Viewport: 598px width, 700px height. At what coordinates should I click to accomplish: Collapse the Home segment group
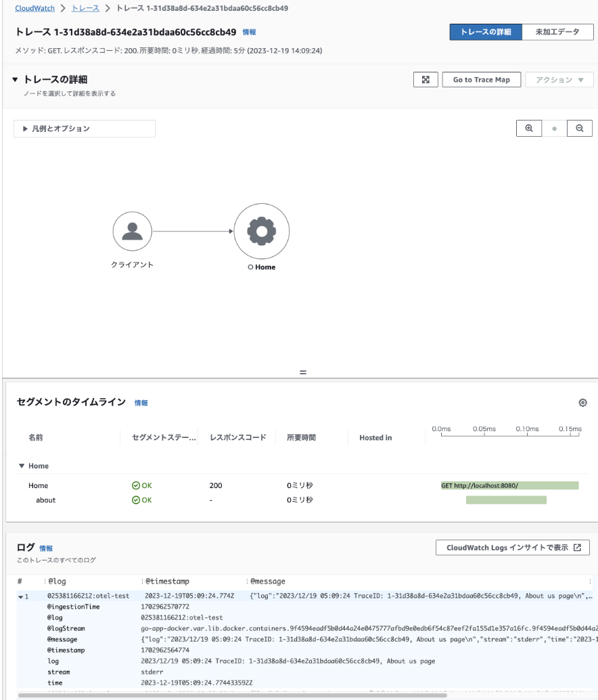pyautogui.click(x=22, y=466)
